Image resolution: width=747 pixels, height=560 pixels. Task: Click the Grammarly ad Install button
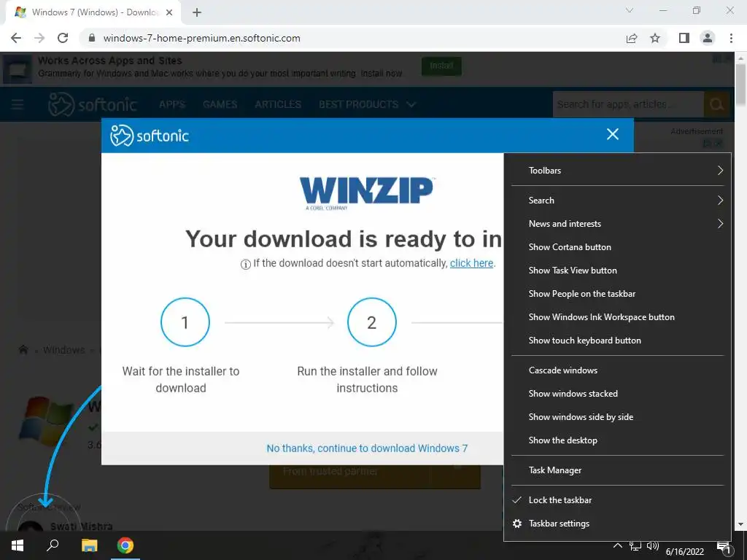click(441, 66)
